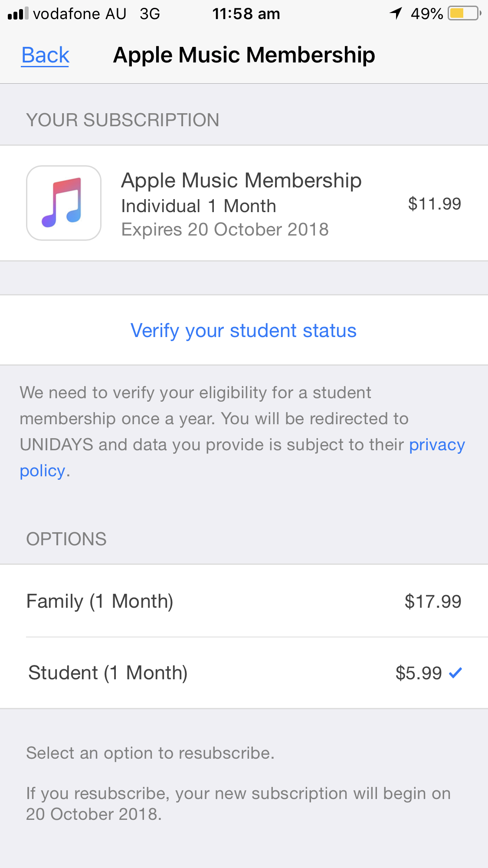Tap the $17.99 Family price
The height and width of the screenshot is (868, 488).
(432, 601)
